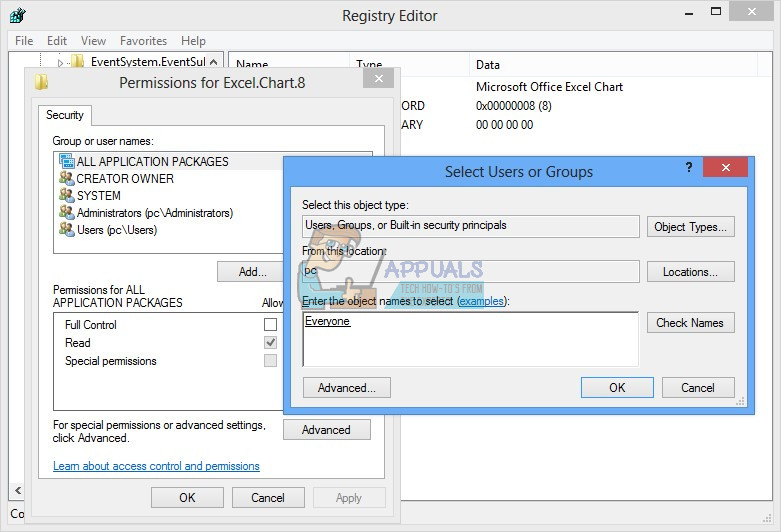Click the Administrators group icon
This screenshot has height=532, width=781.
67,212
